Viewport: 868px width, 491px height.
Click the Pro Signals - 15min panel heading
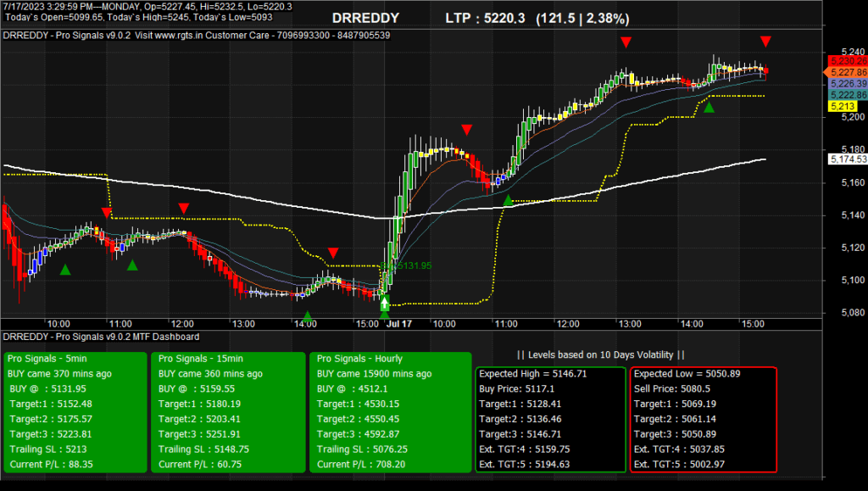tap(200, 359)
